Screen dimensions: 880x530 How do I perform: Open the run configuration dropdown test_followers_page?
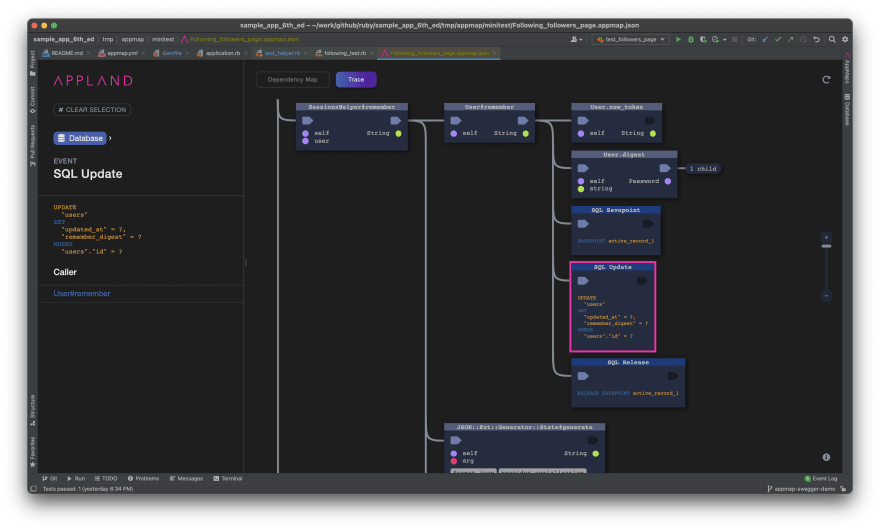tap(631, 39)
